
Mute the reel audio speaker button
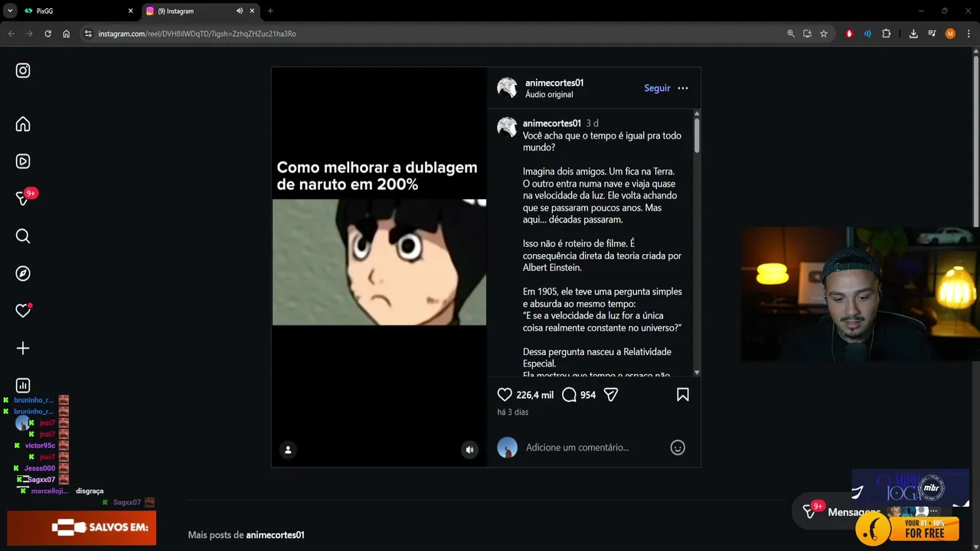point(470,450)
